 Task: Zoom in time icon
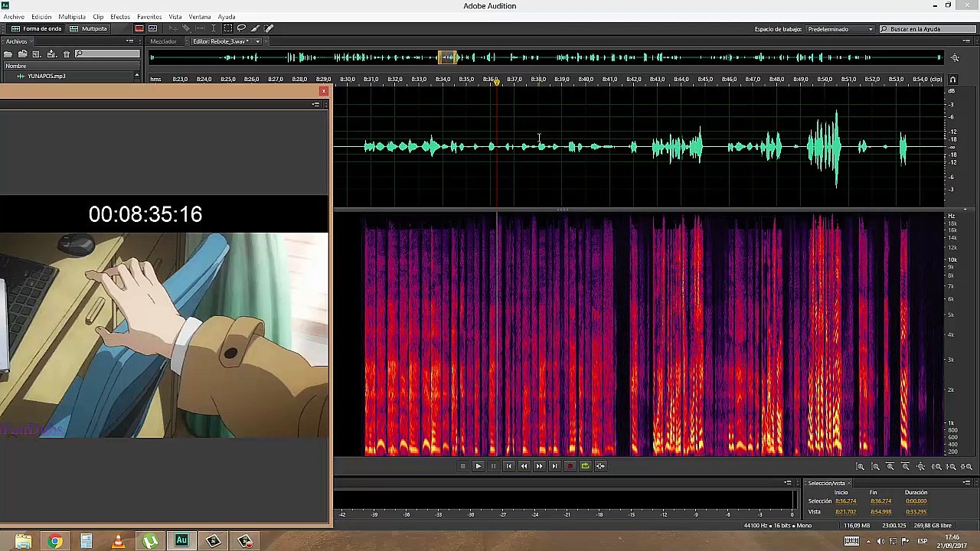(x=890, y=467)
